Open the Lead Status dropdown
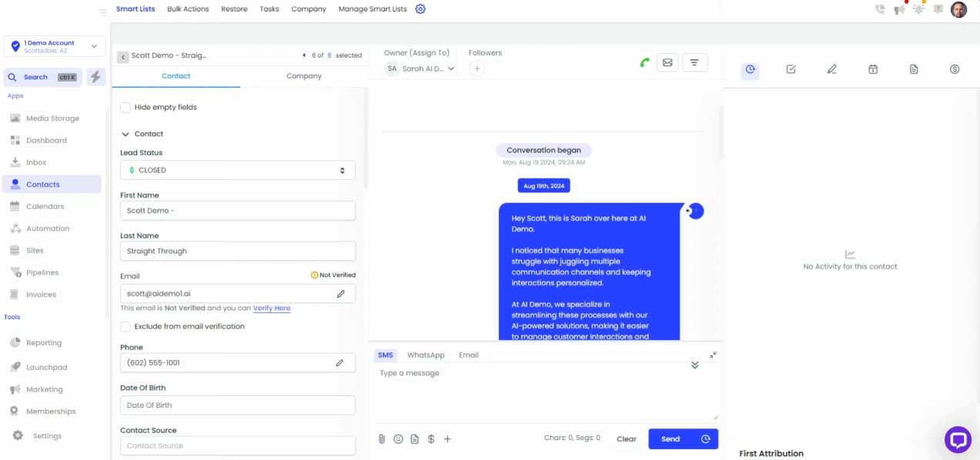The image size is (980, 460). [x=236, y=170]
